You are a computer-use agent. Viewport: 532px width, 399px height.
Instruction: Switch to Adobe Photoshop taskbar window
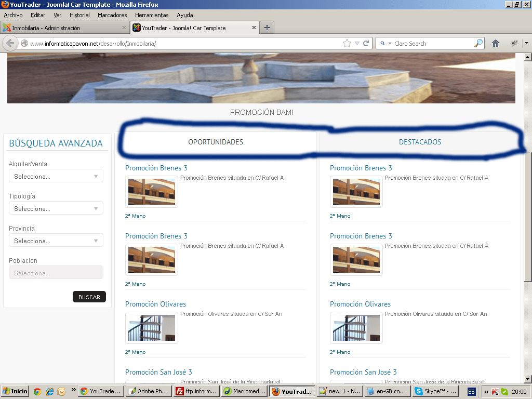[149, 391]
